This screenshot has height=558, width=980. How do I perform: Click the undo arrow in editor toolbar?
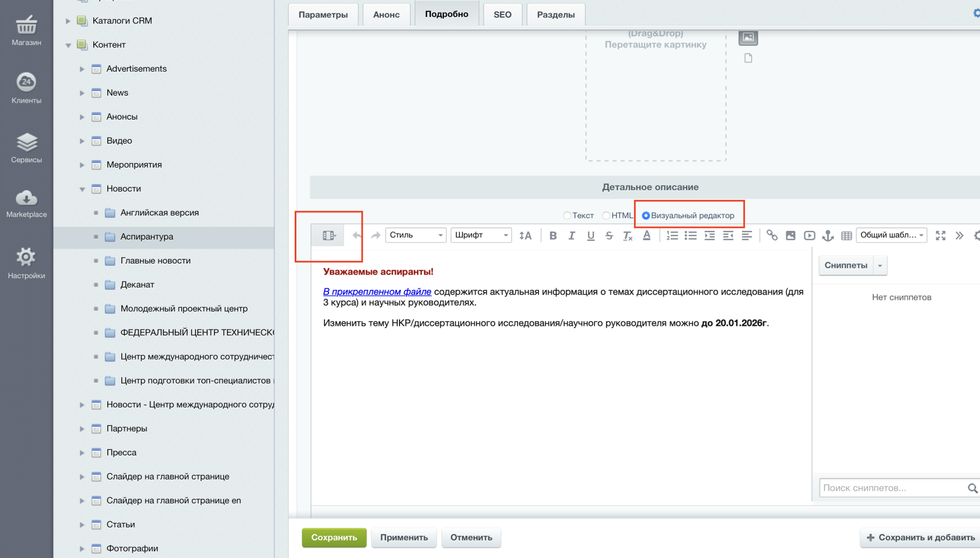[x=357, y=236]
